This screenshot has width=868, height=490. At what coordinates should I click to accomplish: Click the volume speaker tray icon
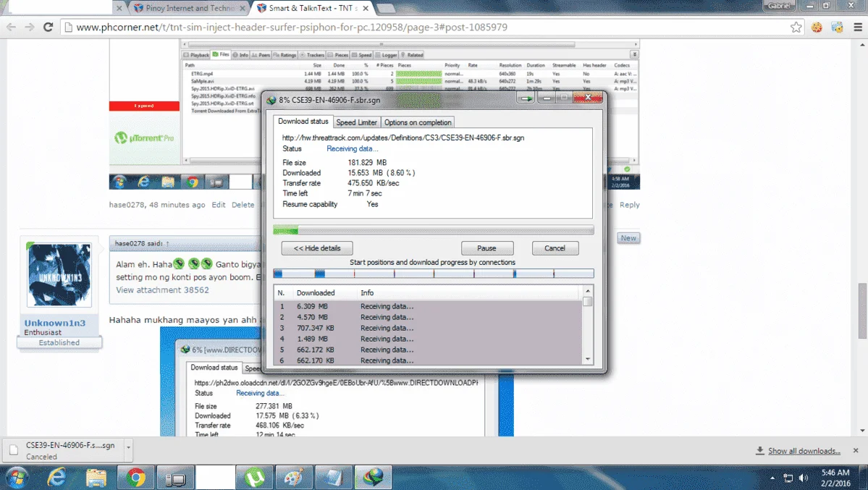[x=804, y=478]
